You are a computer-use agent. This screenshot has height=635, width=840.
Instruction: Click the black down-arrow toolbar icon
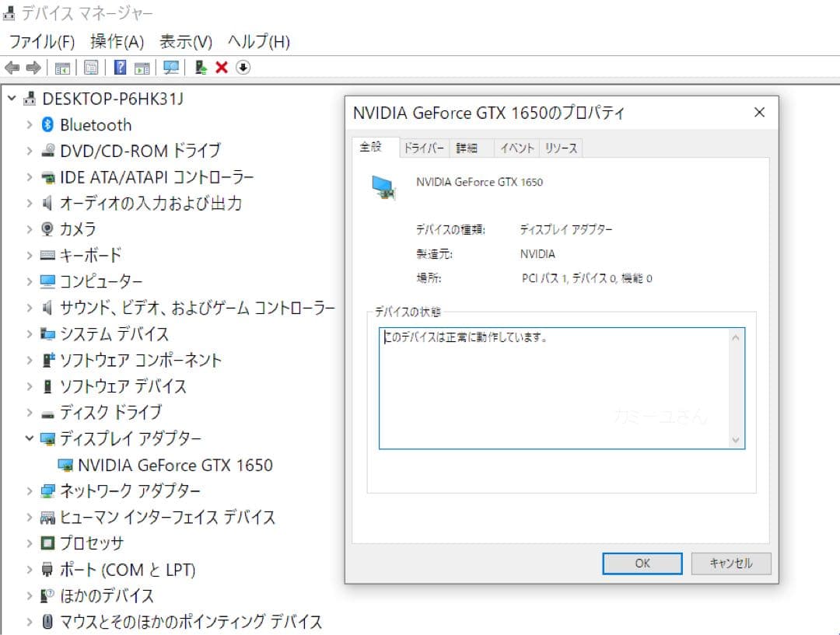click(x=243, y=68)
